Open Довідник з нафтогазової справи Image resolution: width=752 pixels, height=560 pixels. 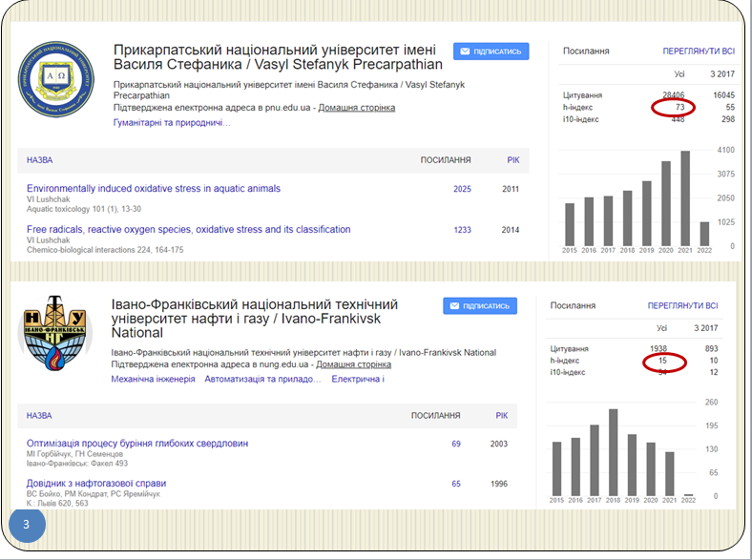[x=96, y=484]
